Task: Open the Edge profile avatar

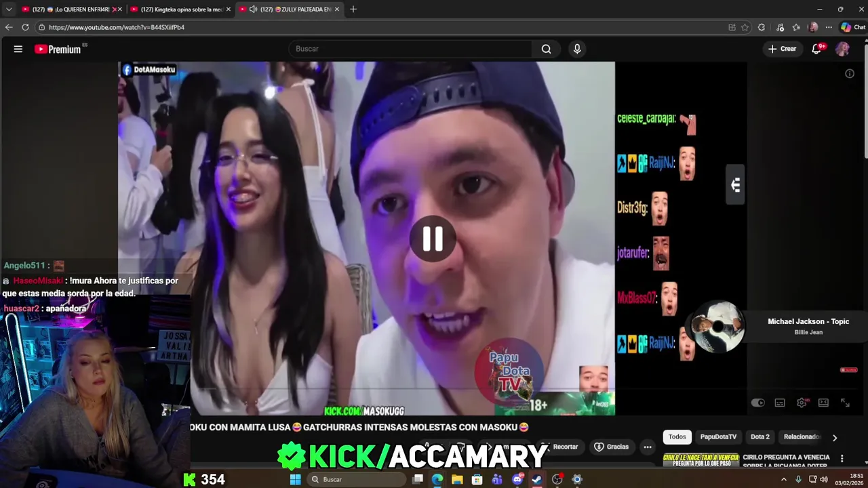Action: (813, 27)
